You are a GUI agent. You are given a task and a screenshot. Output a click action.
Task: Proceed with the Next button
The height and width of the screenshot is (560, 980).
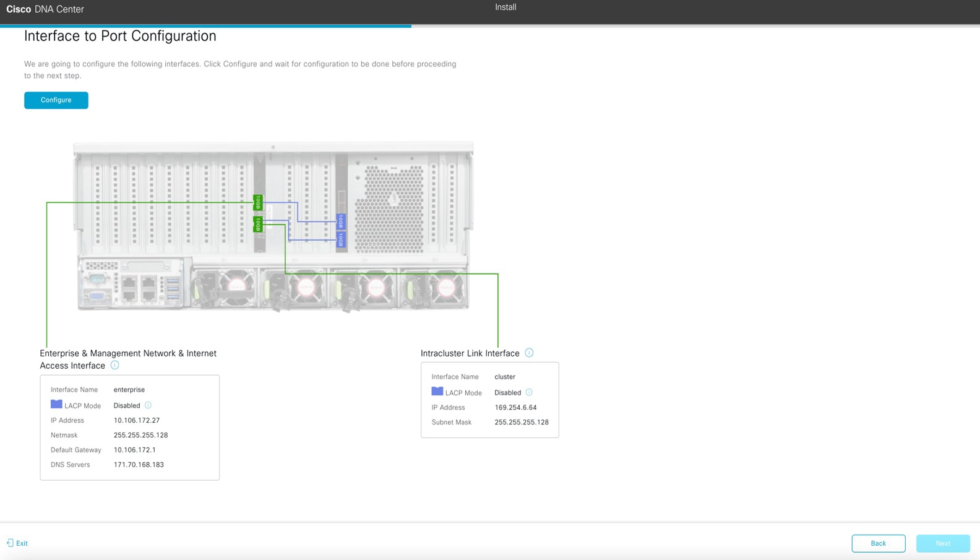pos(943,543)
